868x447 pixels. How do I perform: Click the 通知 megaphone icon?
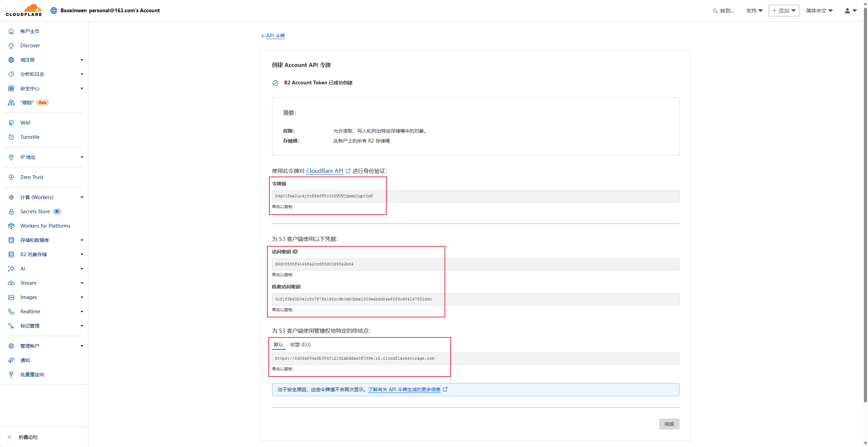point(11,360)
